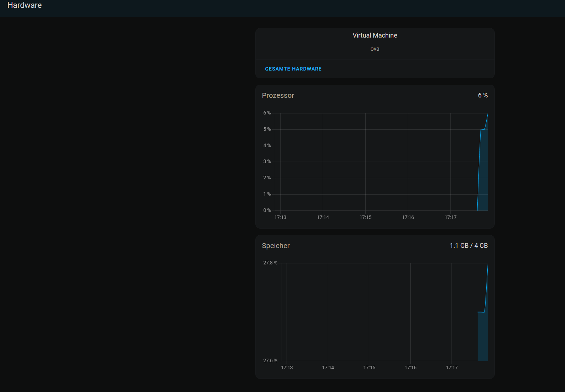Click the 17:13 label on Prozessor chart
The width and height of the screenshot is (565, 392).
click(280, 217)
